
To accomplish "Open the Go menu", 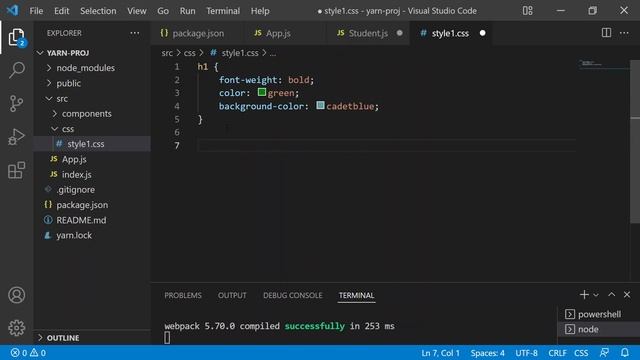I will point(162,11).
